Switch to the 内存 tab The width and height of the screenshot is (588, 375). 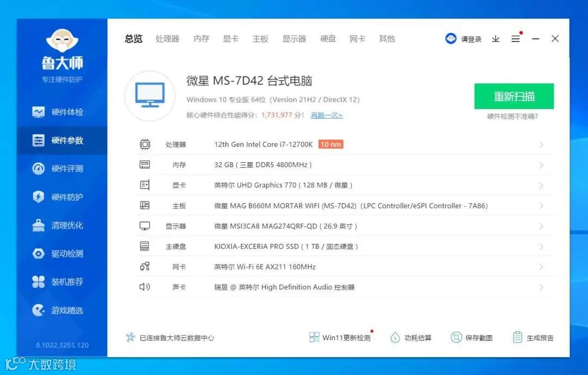point(201,39)
